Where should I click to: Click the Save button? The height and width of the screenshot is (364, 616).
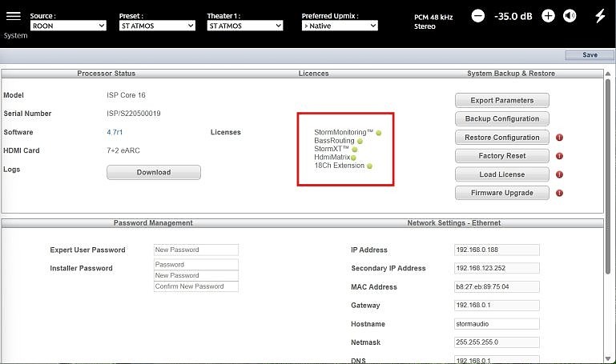pos(590,55)
